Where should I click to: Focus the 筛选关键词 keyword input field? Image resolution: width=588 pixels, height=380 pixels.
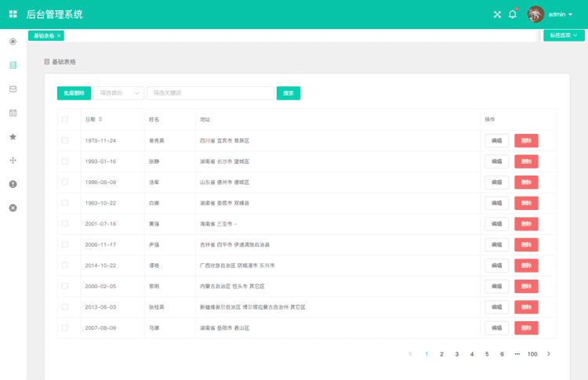pos(209,93)
